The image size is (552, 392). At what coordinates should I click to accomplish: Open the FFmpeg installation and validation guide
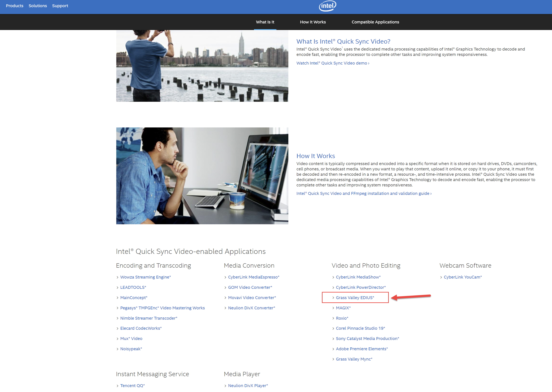[363, 193]
